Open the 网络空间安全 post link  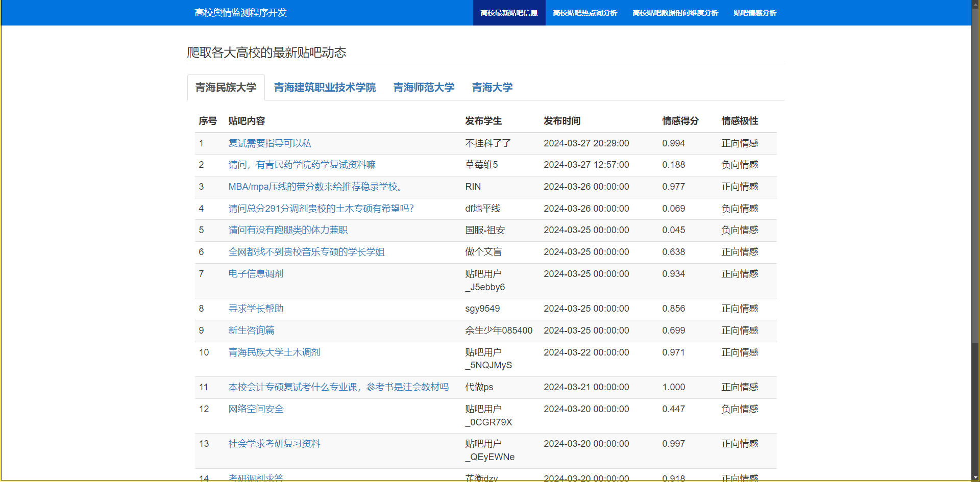[256, 409]
